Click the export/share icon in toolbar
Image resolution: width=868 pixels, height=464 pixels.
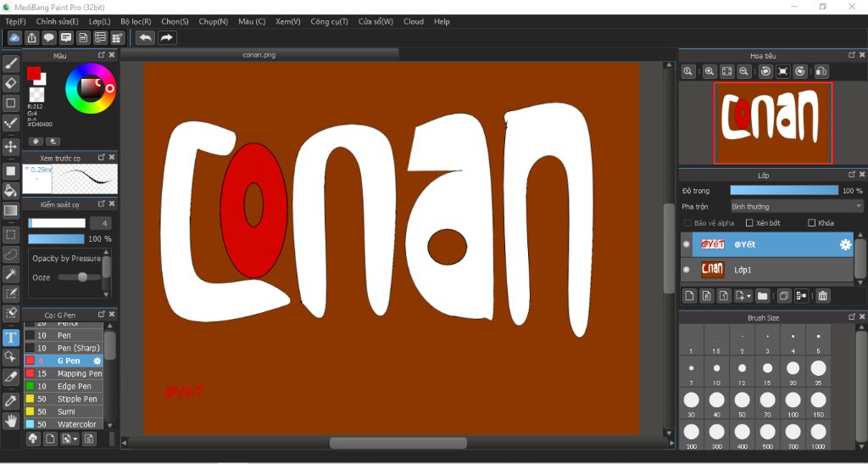(x=32, y=37)
